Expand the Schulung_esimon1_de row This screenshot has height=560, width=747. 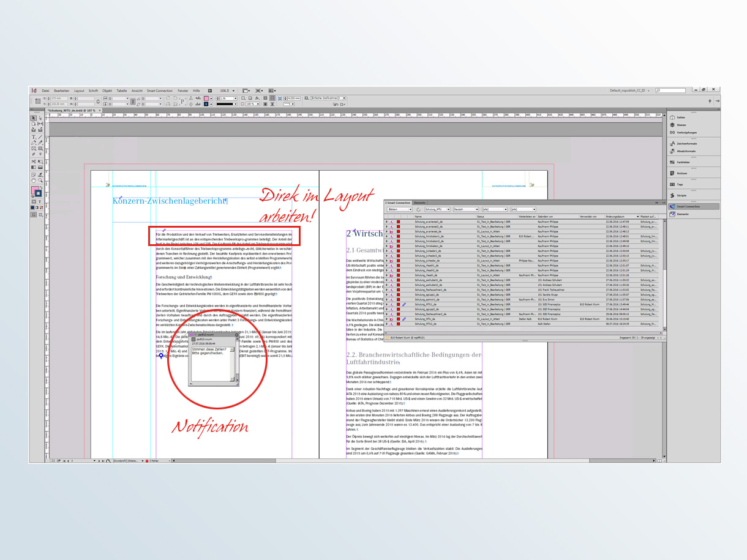pos(386,299)
